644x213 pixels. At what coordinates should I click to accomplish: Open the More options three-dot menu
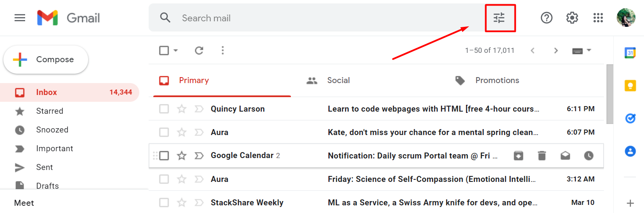(223, 51)
